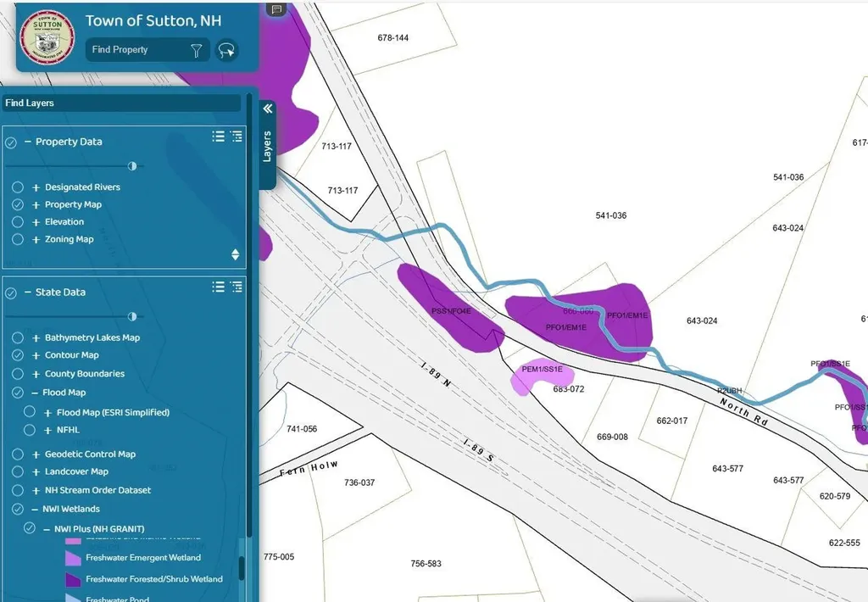Click State Data indented list icon

(236, 287)
